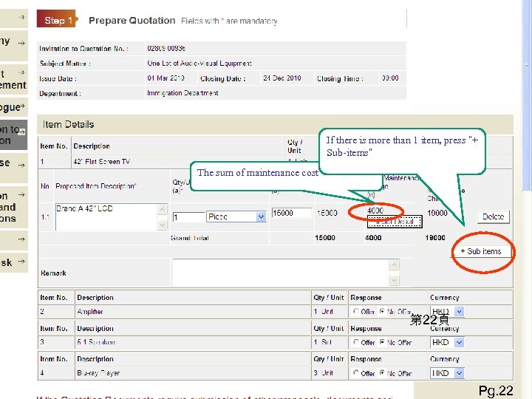Click the sidebar item ending in 'ogue'
This screenshot has width=532, height=399.
pos(13,107)
